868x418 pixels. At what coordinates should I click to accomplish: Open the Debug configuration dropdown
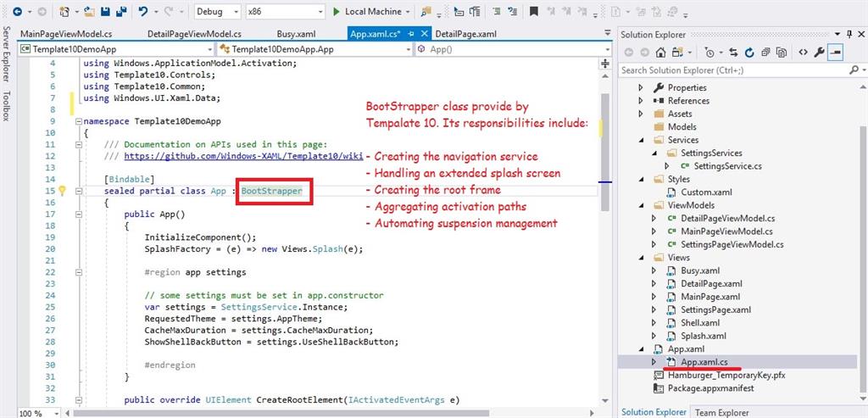pyautogui.click(x=236, y=11)
